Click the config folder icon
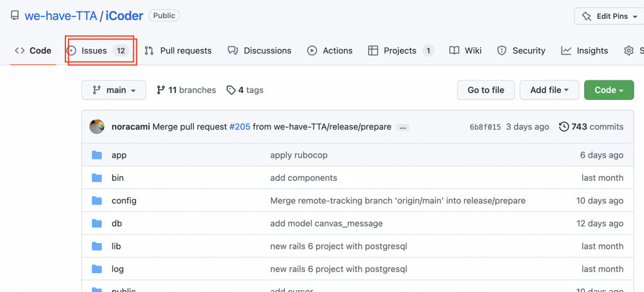This screenshot has width=644, height=292. point(97,201)
